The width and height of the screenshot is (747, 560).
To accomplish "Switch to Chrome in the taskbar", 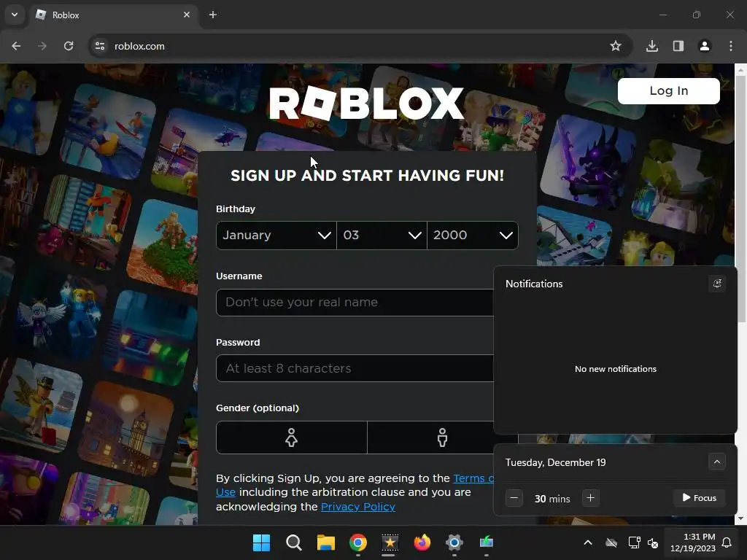I will tap(358, 542).
